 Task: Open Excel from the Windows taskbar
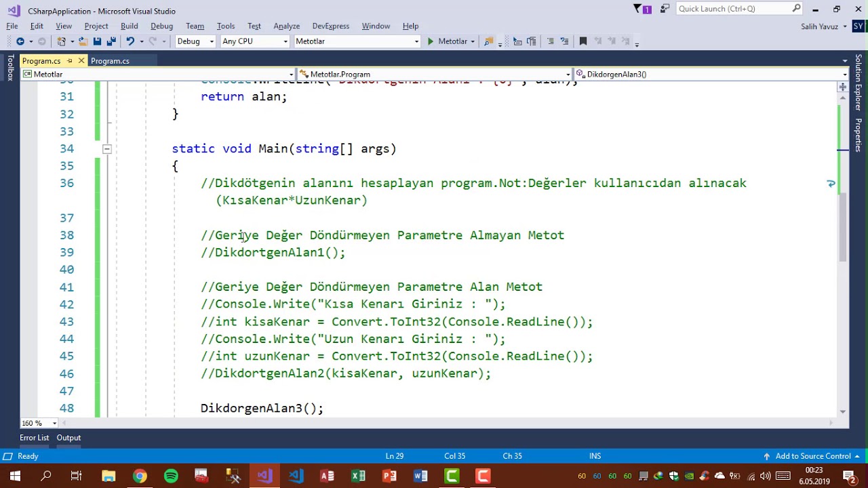coord(358,476)
